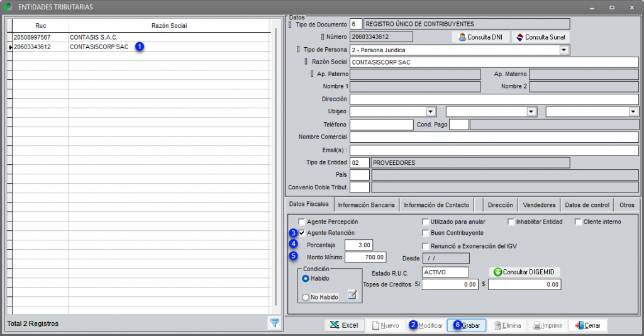Click the Email(s) input field

[494, 150]
